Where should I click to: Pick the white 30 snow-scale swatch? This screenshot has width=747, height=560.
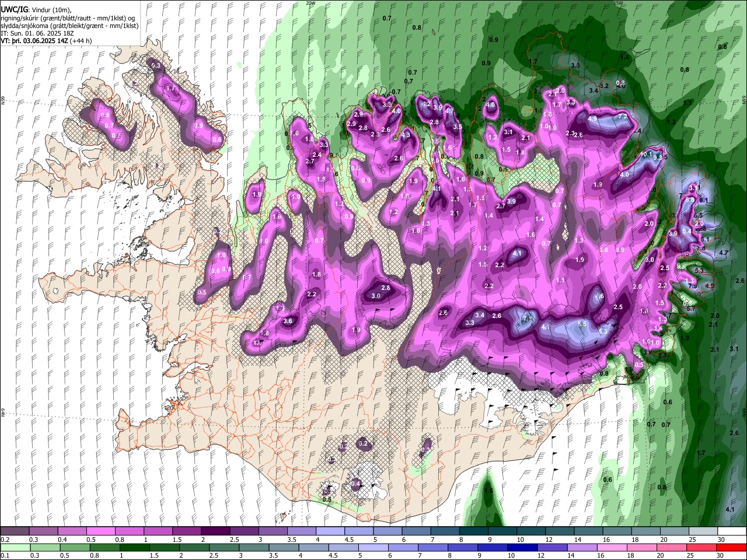[732, 531]
